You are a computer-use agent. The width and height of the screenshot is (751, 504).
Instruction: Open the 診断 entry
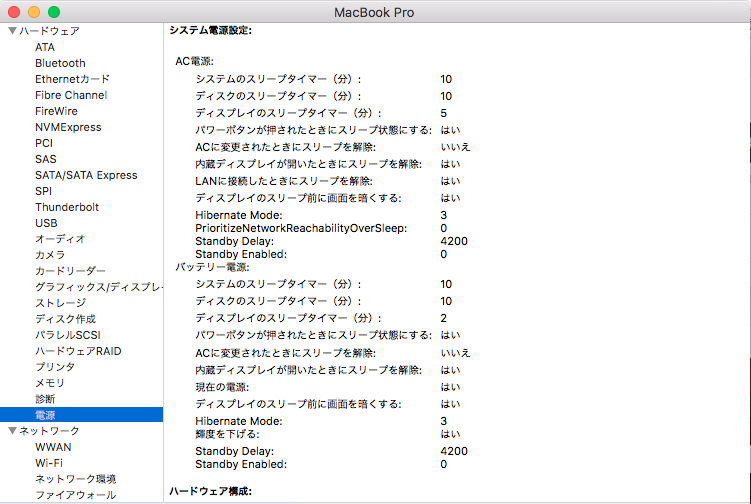[x=45, y=399]
